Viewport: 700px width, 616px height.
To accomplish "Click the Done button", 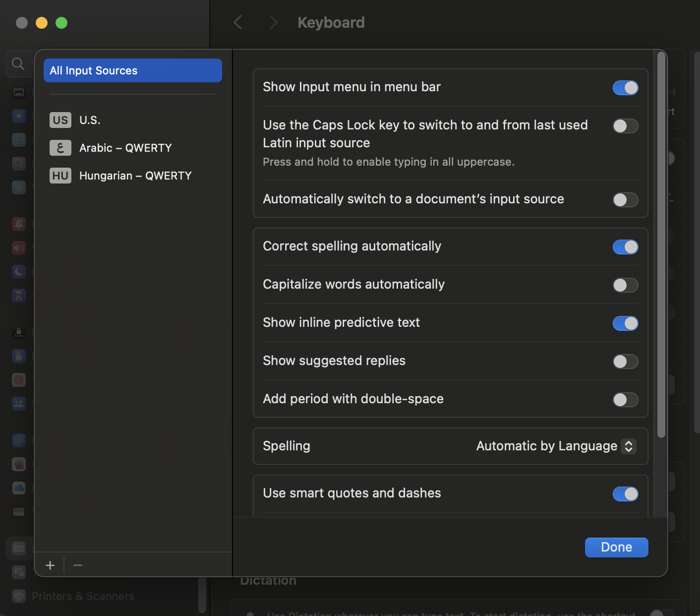I will coord(616,548).
